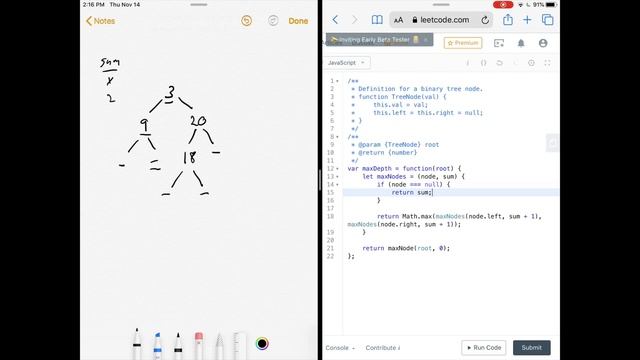Click side panel tab at editor edge
Screen dimensions: 640x360
coord(552,142)
